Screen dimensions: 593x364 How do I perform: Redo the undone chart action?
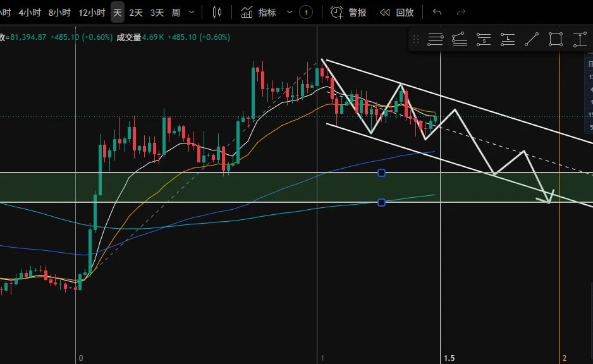(461, 13)
